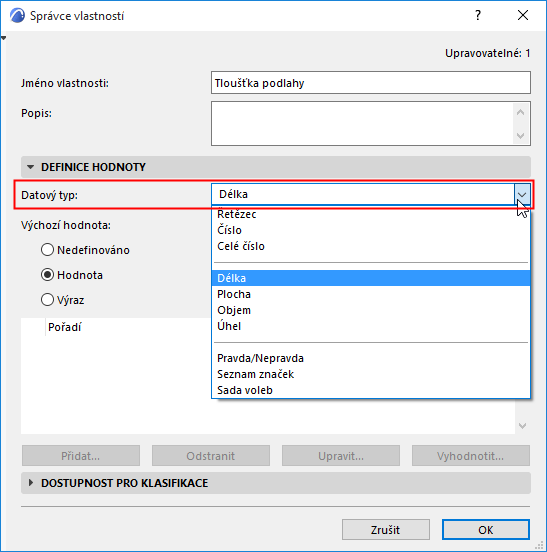Collapse the DEFINICE HODNOTY section

[31, 167]
